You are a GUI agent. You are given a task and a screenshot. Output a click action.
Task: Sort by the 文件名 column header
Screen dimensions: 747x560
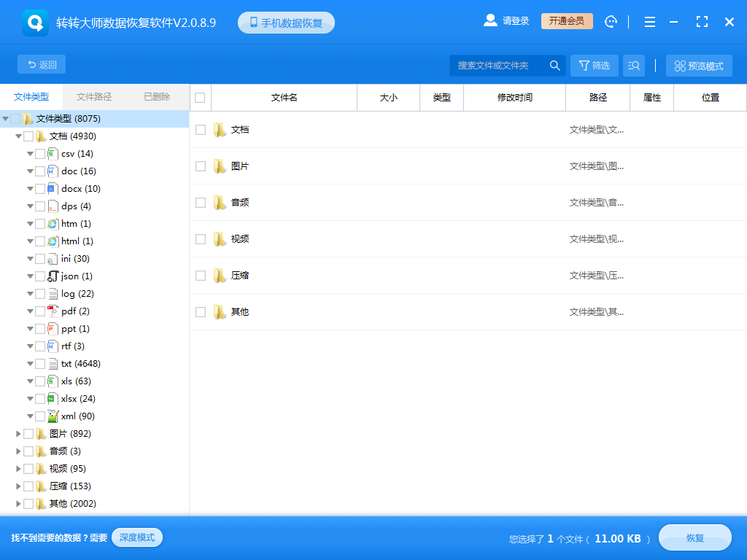(284, 98)
